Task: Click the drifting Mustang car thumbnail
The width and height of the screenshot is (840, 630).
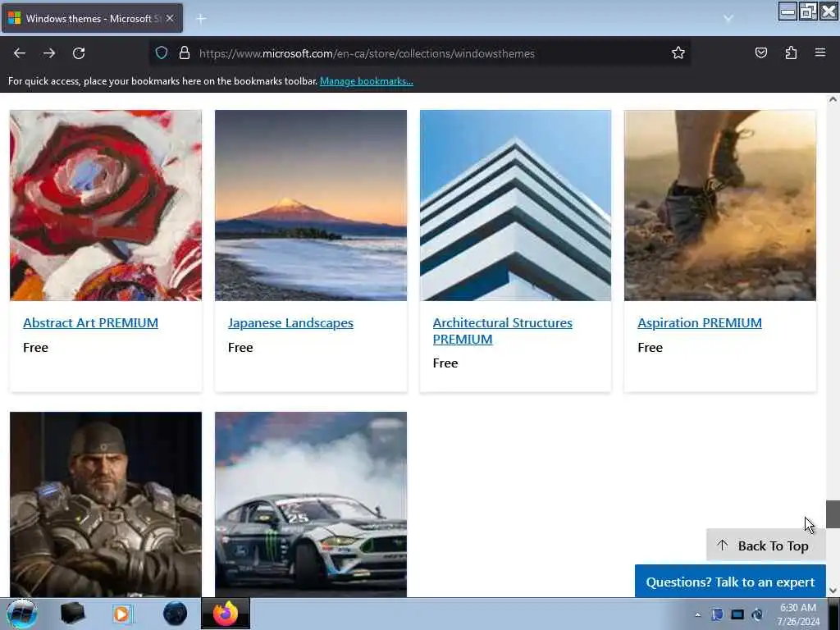Action: (x=311, y=504)
